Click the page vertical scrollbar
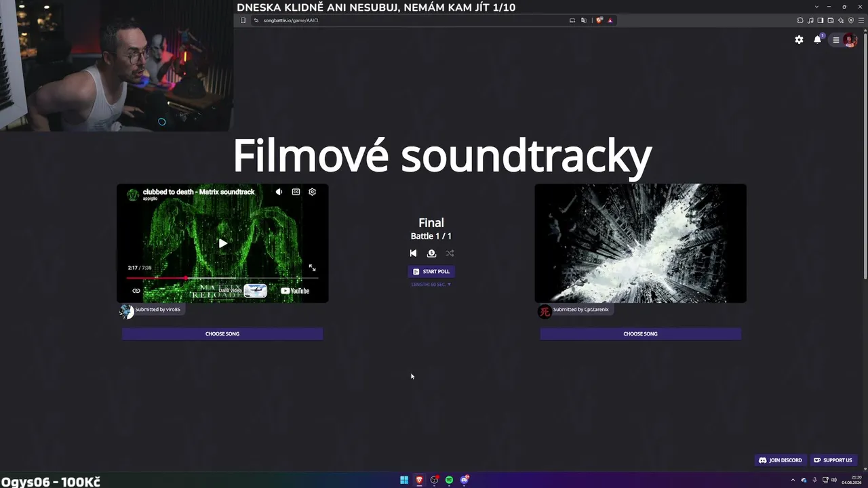868x488 pixels. coord(865,156)
